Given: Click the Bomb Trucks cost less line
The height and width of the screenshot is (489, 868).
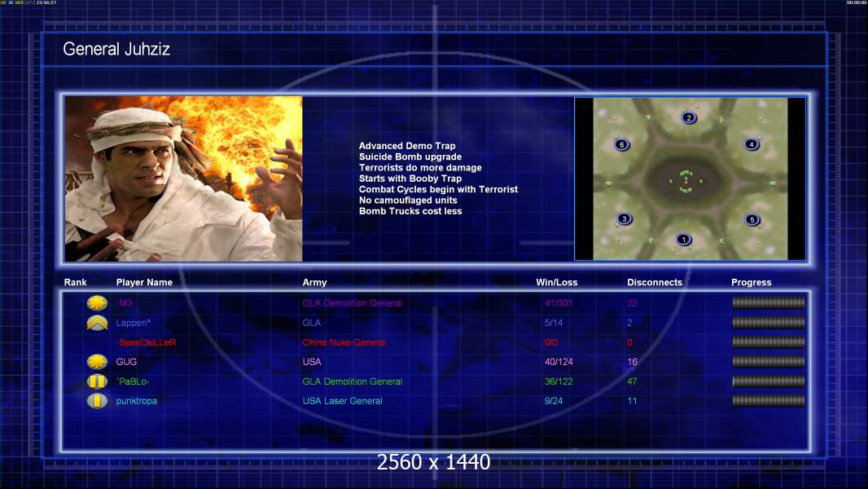Looking at the screenshot, I should tap(410, 211).
